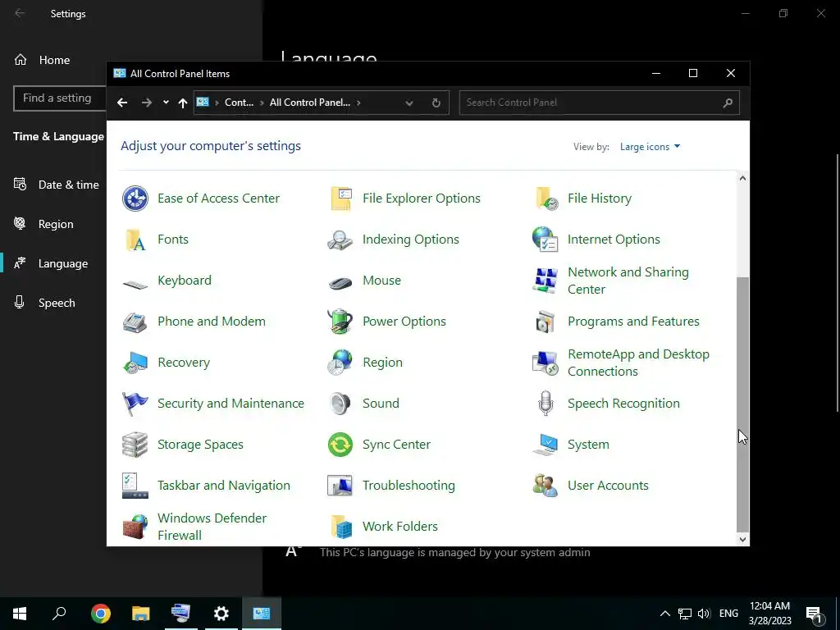The height and width of the screenshot is (630, 840).
Task: Open the notification center icon
Action: (x=814, y=614)
